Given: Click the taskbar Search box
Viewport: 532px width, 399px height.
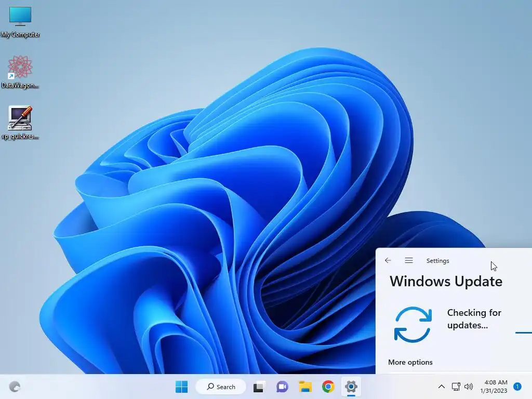Looking at the screenshot, I should pos(221,387).
